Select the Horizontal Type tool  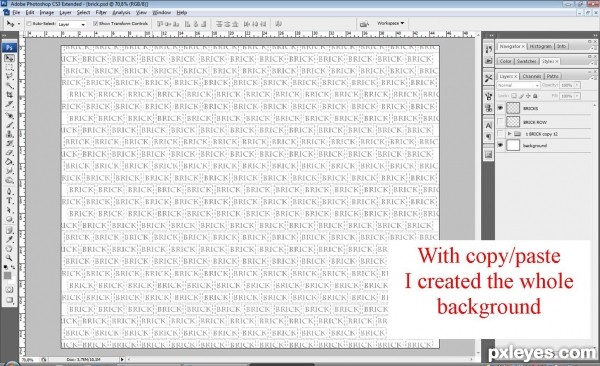pyautogui.click(x=9, y=201)
